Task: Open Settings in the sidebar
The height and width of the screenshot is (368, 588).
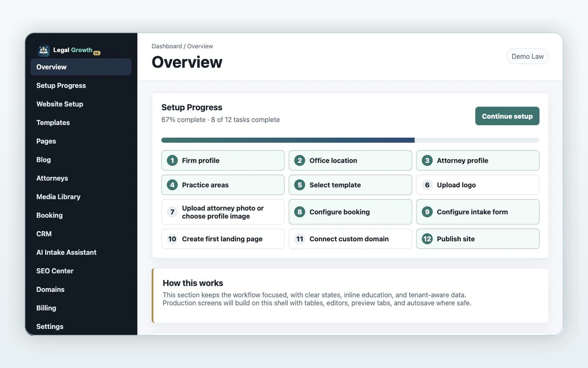Action: click(x=81, y=327)
